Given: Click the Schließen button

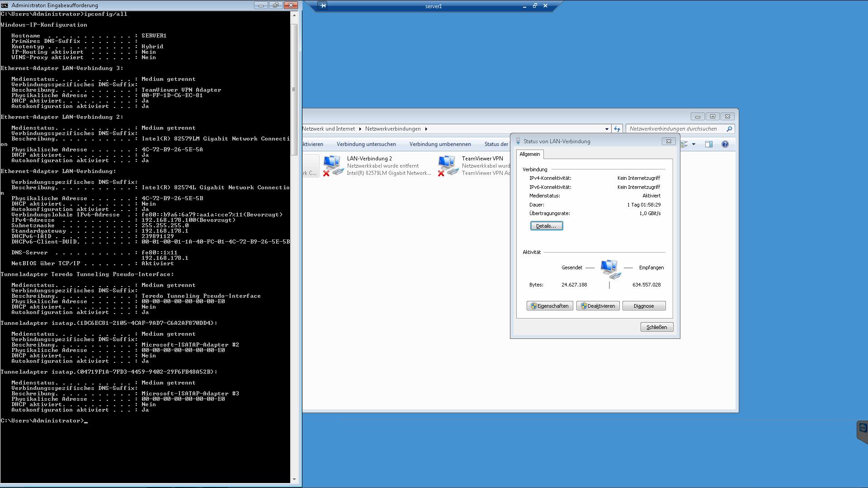Looking at the screenshot, I should click(x=657, y=327).
